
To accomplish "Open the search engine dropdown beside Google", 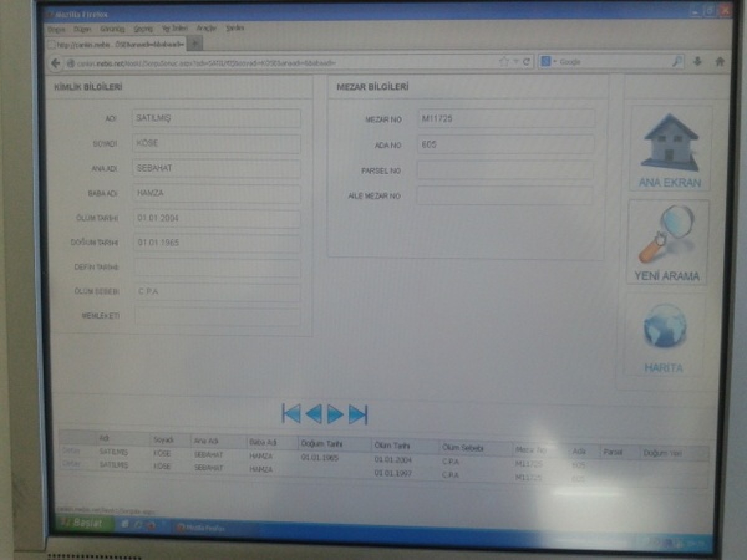I will click(548, 62).
